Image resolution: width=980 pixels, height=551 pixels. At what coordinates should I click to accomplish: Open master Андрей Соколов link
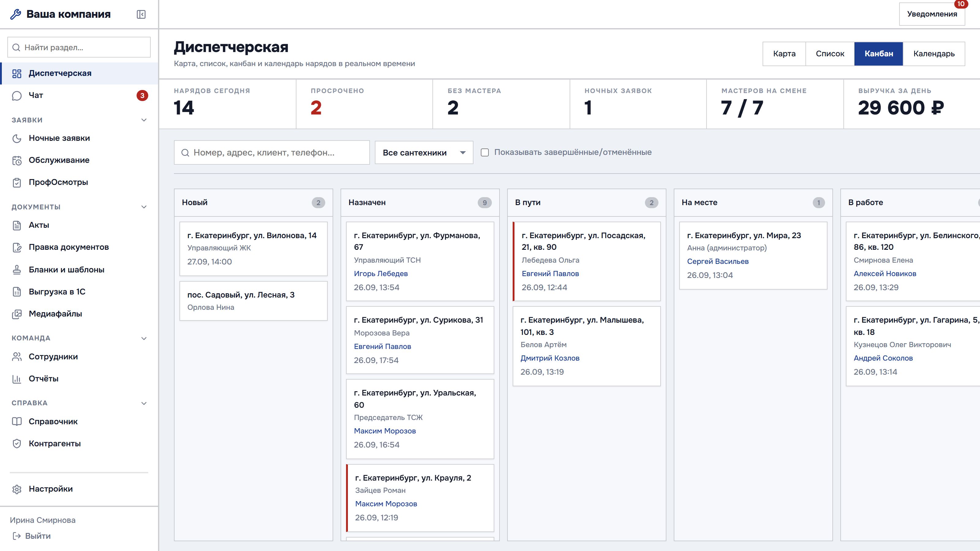883,358
